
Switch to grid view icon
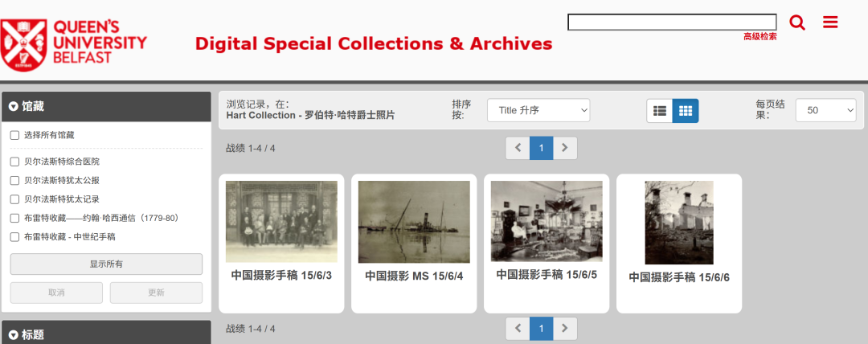tap(686, 111)
